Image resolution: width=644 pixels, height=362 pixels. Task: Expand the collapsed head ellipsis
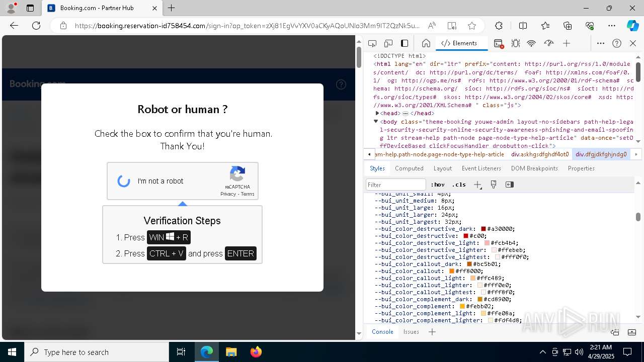(x=406, y=114)
